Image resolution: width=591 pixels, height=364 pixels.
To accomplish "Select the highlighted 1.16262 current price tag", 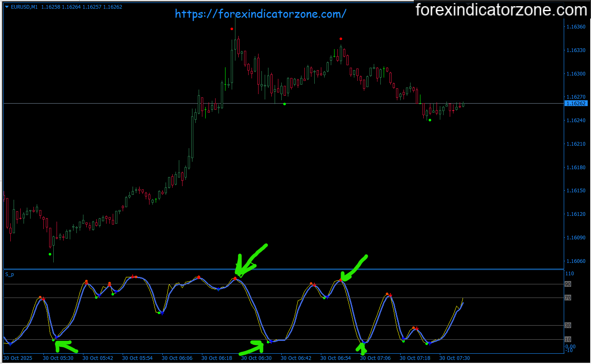I will 575,104.
